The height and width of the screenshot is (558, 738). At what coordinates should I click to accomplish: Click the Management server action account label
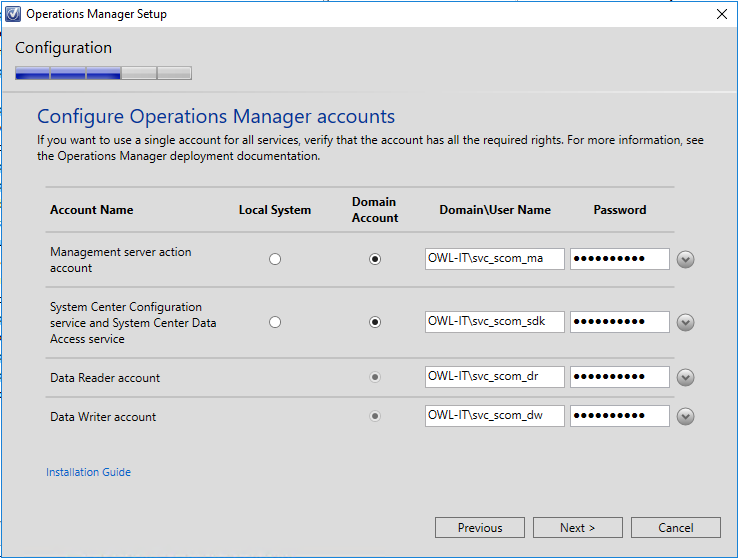tap(120, 260)
